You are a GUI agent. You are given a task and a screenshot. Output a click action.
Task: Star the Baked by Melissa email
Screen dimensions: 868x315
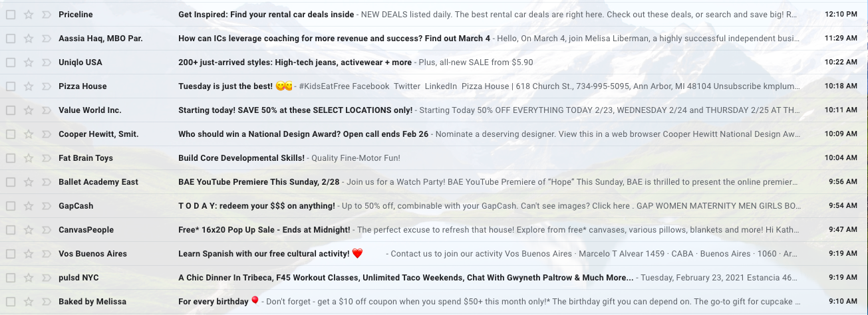click(29, 302)
